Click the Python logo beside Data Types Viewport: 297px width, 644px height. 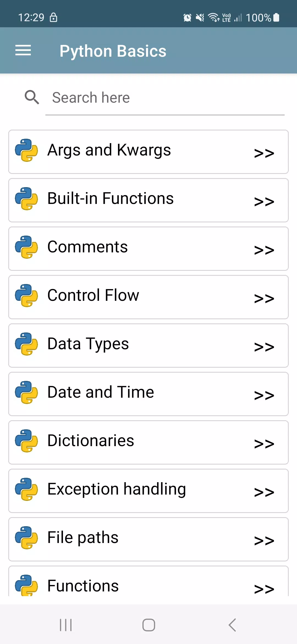26,344
